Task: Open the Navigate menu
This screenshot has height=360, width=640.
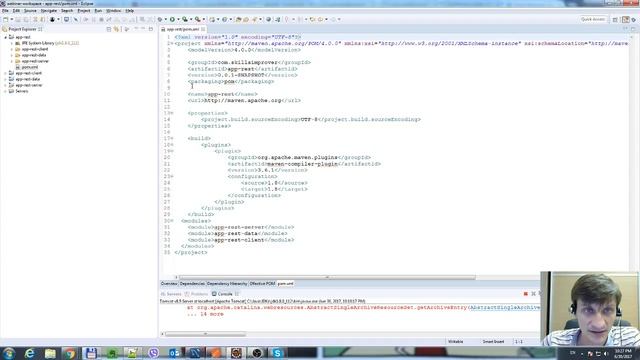Action: 49,11
